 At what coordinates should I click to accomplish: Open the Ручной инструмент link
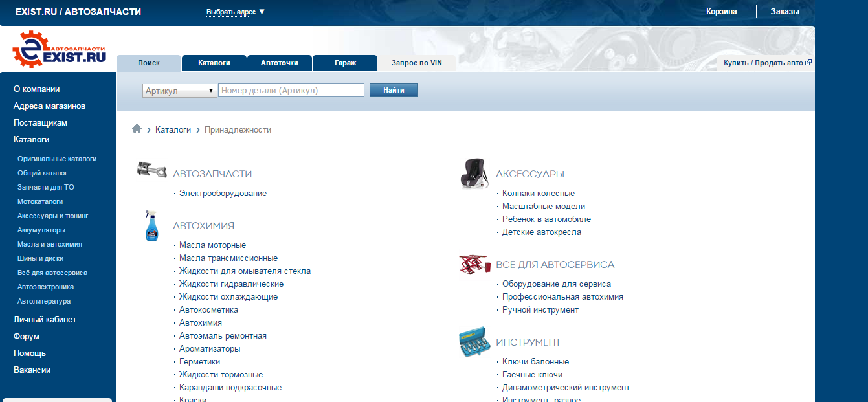540,309
